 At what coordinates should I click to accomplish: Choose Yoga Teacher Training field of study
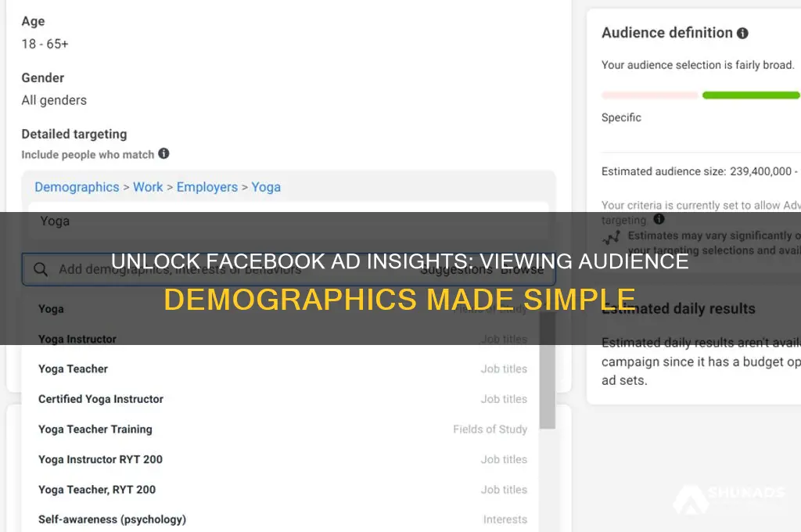(x=282, y=430)
